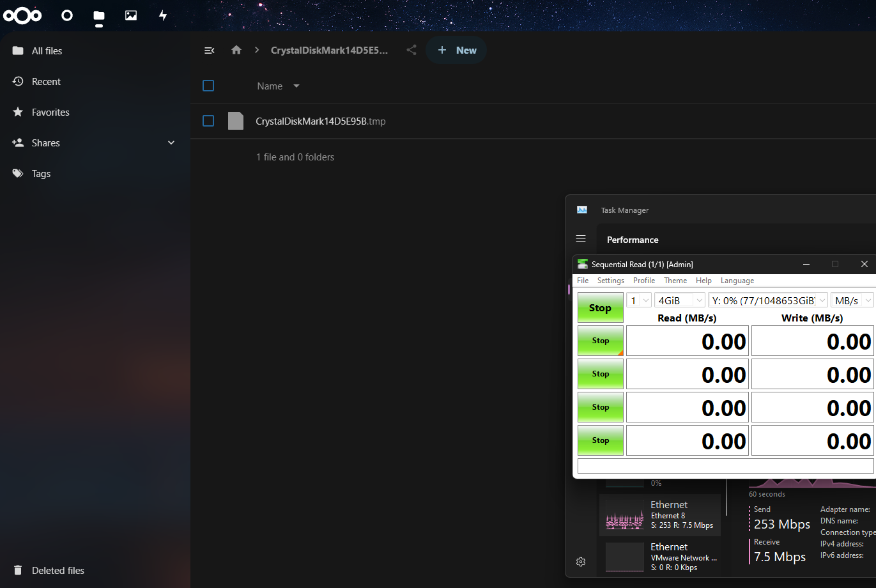The image size is (876, 588).
Task: Open the CrystalDiskMark14D5E5... breadcrumb folder
Action: point(329,50)
